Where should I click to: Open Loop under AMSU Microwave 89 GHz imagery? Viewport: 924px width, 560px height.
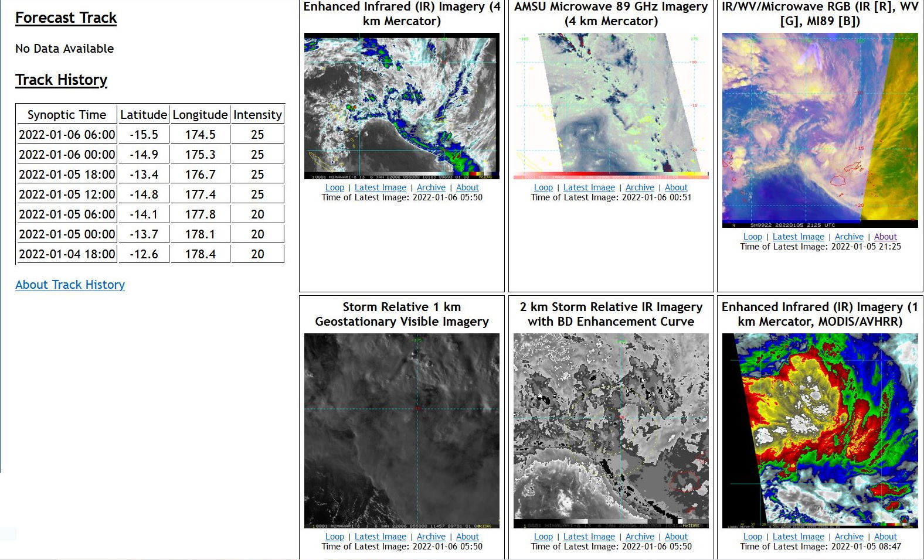[543, 187]
